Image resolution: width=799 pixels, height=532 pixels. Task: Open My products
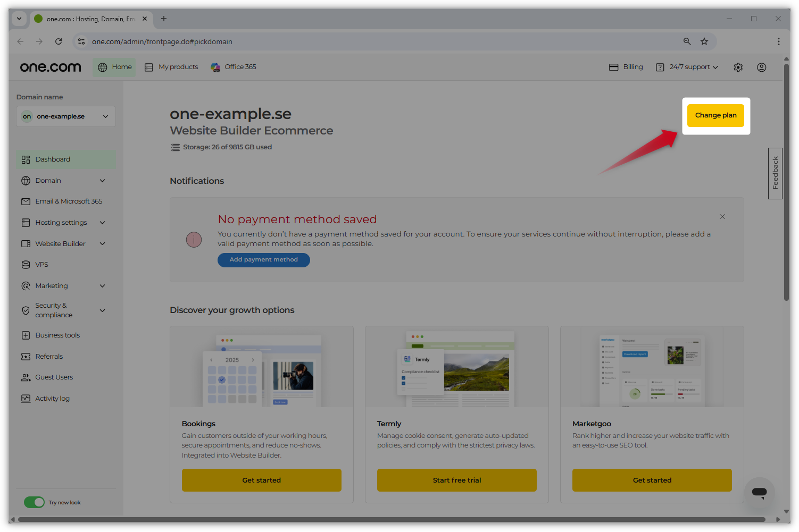coord(171,67)
